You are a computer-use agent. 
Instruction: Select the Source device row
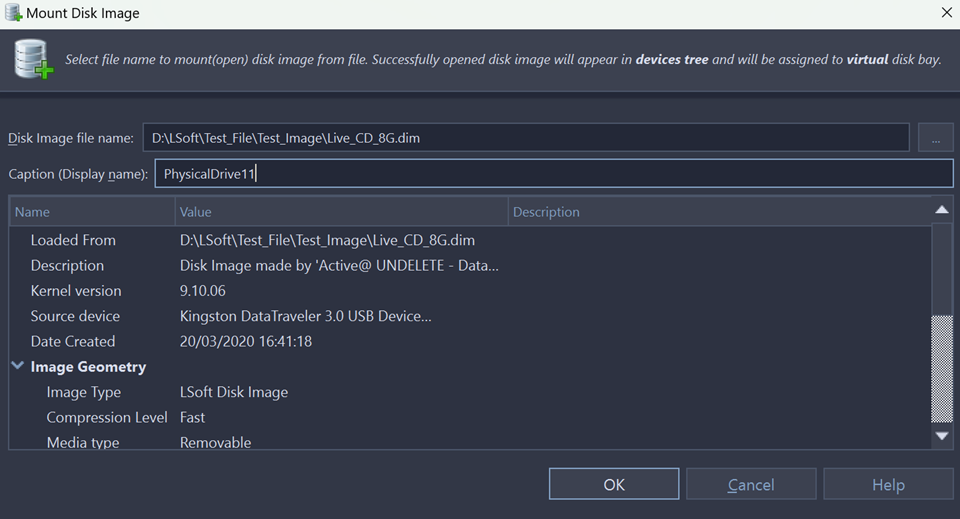pyautogui.click(x=75, y=316)
